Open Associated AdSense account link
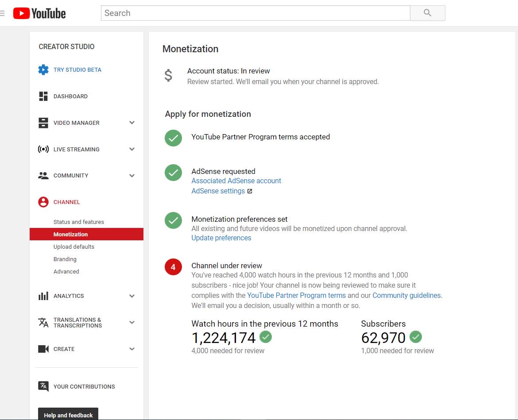Screen dimensions: 518x420 (x=236, y=181)
